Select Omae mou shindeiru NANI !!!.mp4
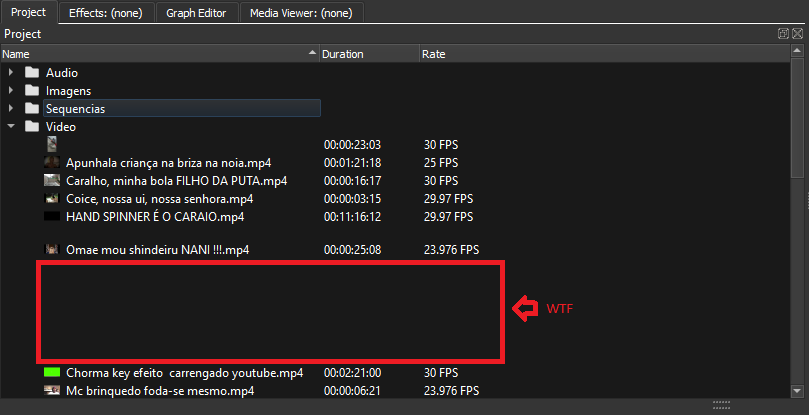 coord(158,250)
